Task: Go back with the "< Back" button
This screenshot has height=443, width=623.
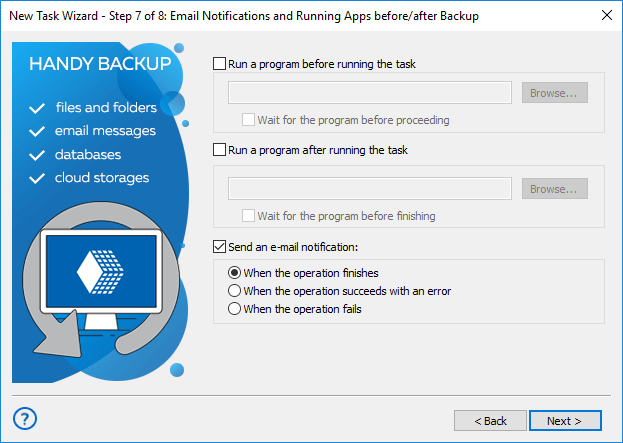Action: pyautogui.click(x=489, y=421)
